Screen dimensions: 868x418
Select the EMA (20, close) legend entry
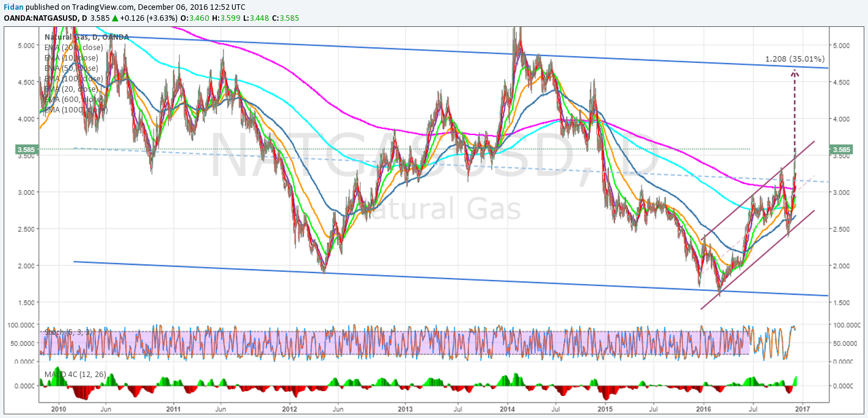pos(71,89)
